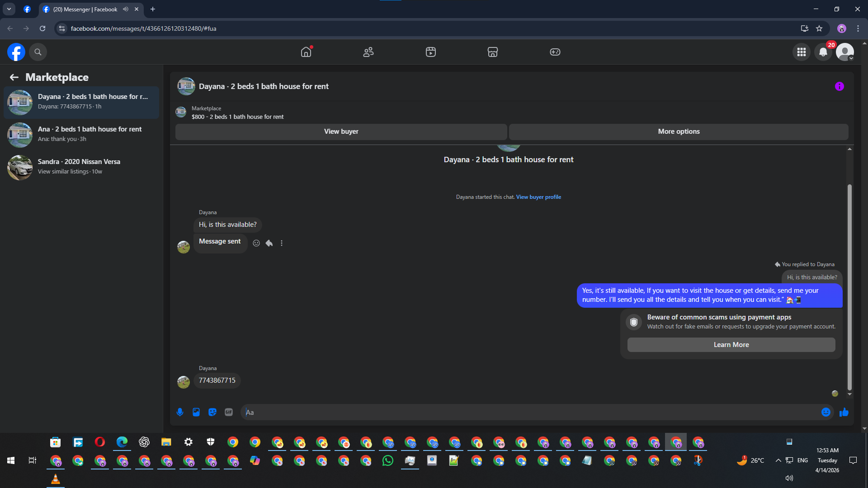
Task: Open emoji picker in message box
Action: click(x=826, y=412)
